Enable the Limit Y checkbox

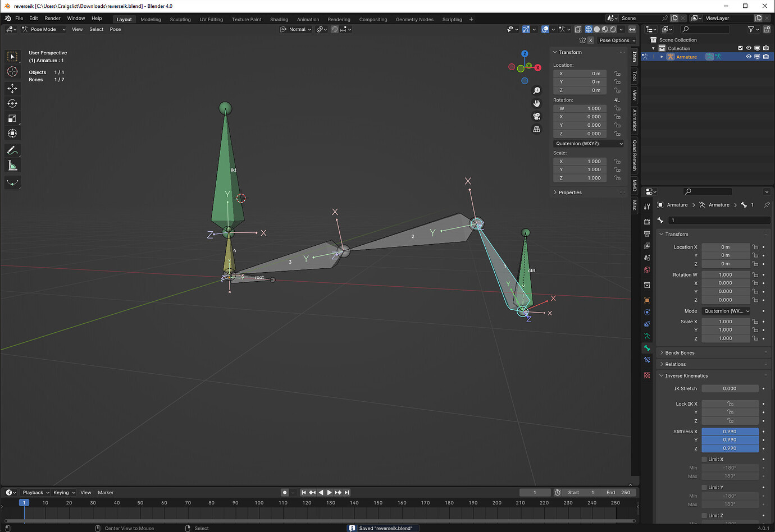tap(704, 487)
